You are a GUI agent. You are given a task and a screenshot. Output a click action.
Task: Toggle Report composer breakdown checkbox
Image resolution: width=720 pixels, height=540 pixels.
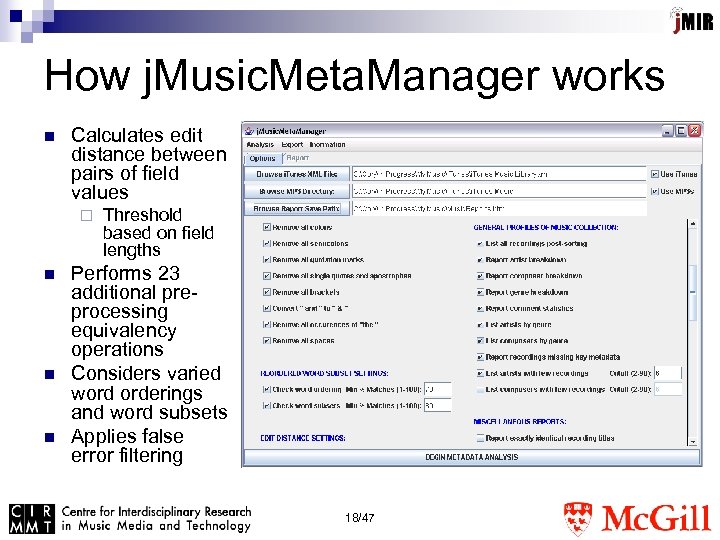pos(480,276)
